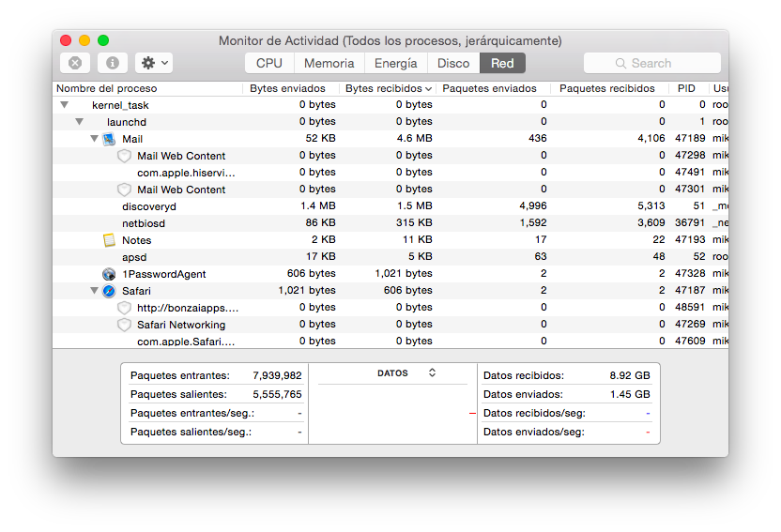Click the Search field
This screenshot has width=781, height=532.
pos(652,63)
